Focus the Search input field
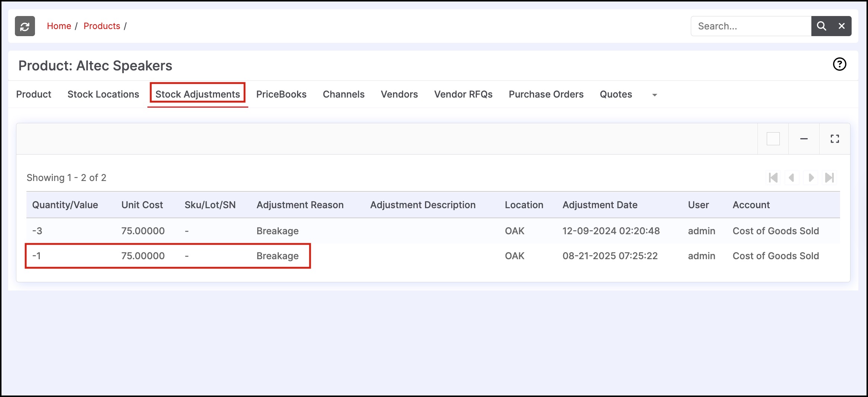The width and height of the screenshot is (868, 397). click(x=751, y=26)
